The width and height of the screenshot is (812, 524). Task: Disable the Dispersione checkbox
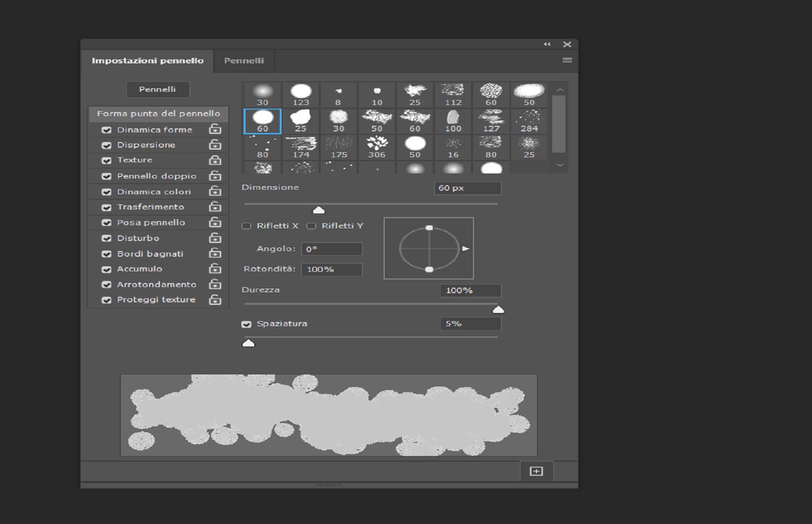click(x=107, y=145)
